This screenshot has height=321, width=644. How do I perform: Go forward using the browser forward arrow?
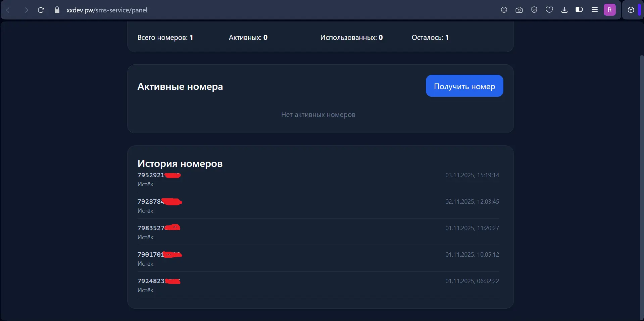pos(26,10)
